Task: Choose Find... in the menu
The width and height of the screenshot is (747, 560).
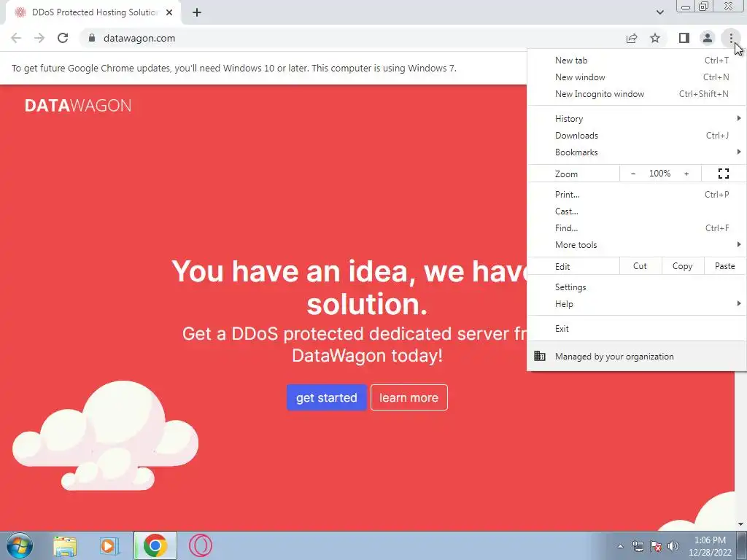Action: coord(636,228)
